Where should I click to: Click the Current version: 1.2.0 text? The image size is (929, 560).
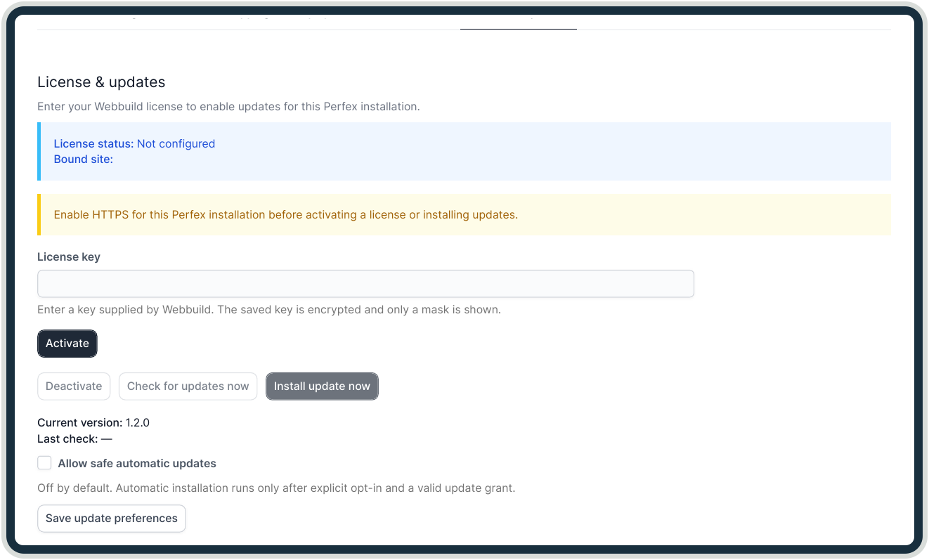tap(93, 423)
